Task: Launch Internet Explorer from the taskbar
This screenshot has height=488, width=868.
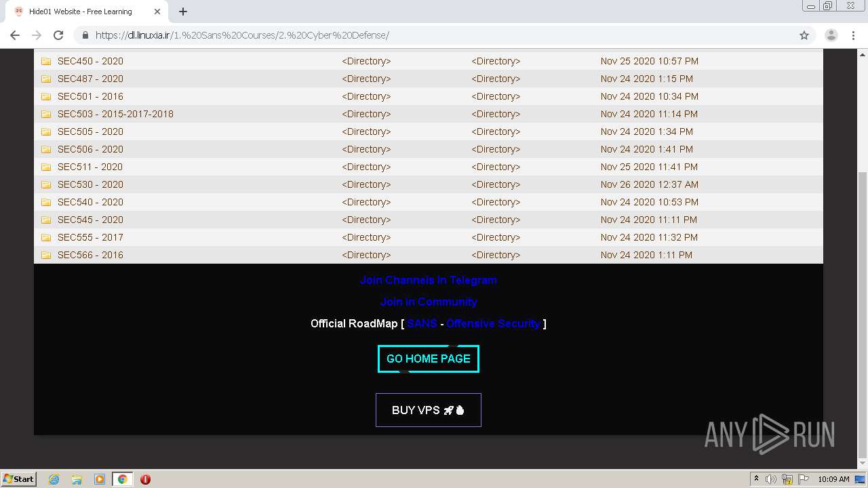Action: [54, 479]
